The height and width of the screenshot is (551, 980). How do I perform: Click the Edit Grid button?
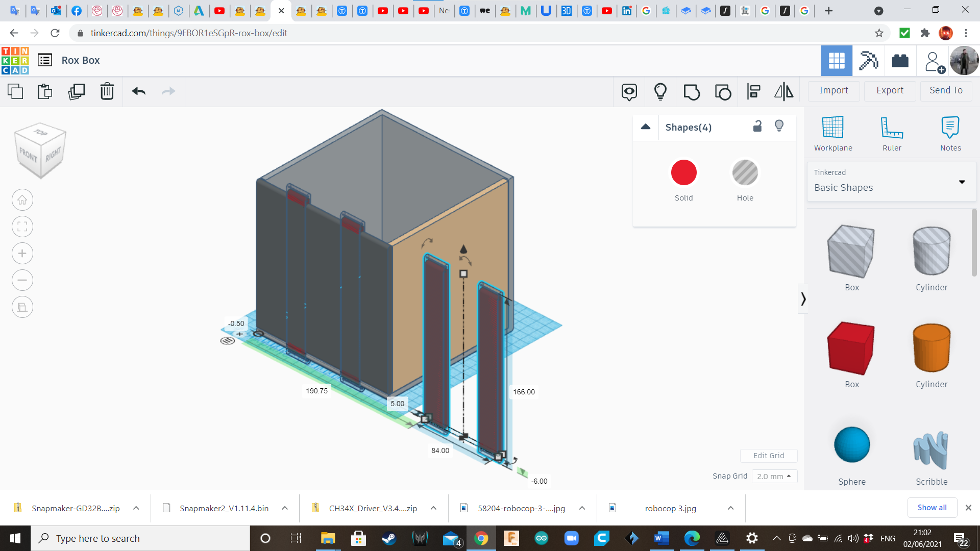(x=769, y=456)
